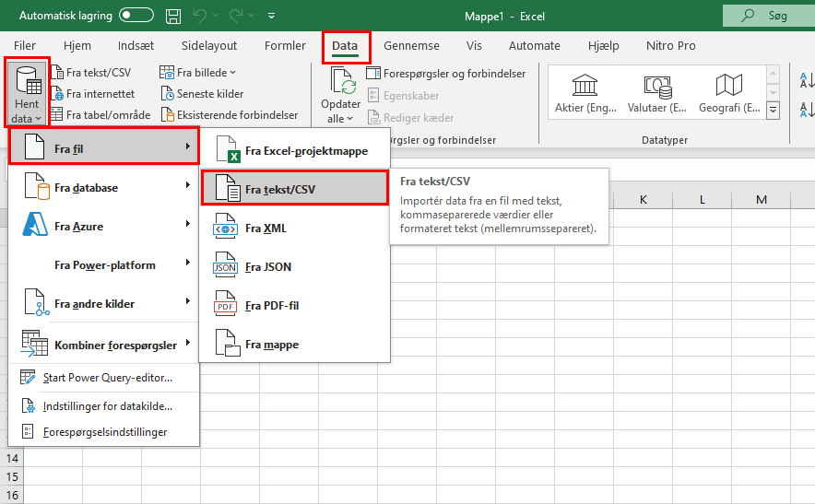Select Aktier data type icon

click(585, 85)
